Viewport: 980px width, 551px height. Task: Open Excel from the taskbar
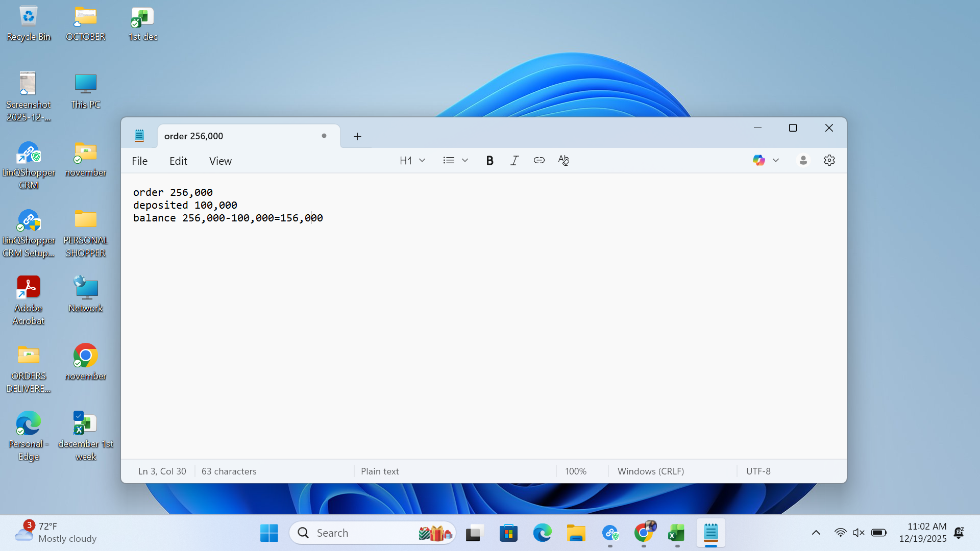click(x=677, y=533)
